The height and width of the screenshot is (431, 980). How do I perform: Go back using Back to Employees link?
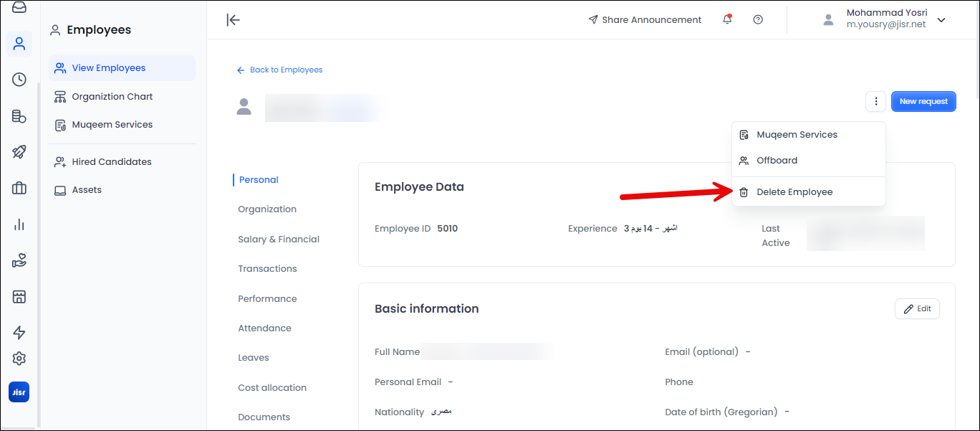click(280, 70)
